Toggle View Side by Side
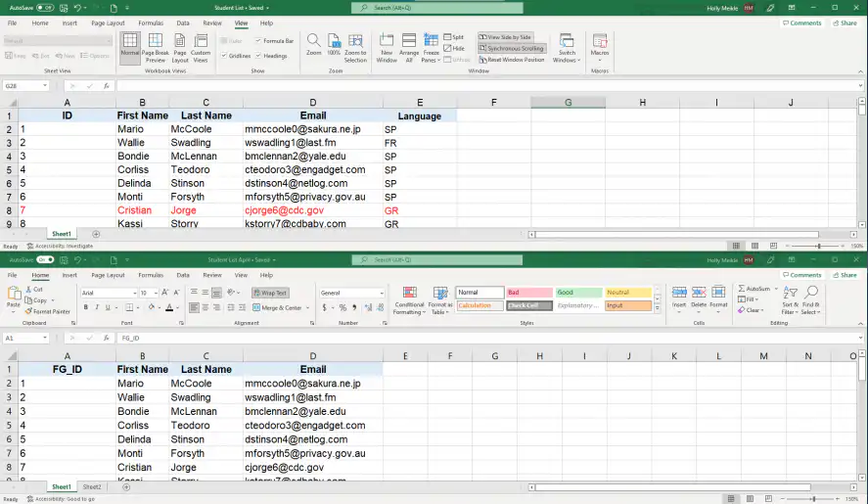 (x=505, y=37)
